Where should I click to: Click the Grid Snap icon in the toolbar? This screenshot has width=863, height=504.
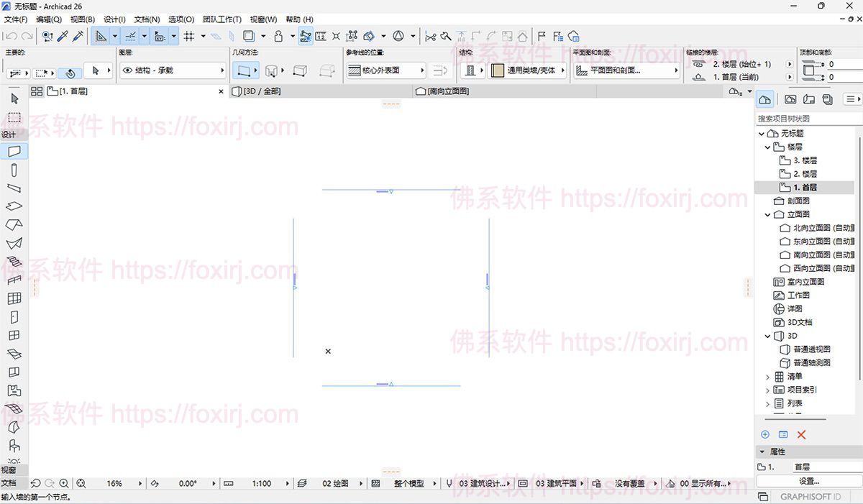tap(191, 36)
